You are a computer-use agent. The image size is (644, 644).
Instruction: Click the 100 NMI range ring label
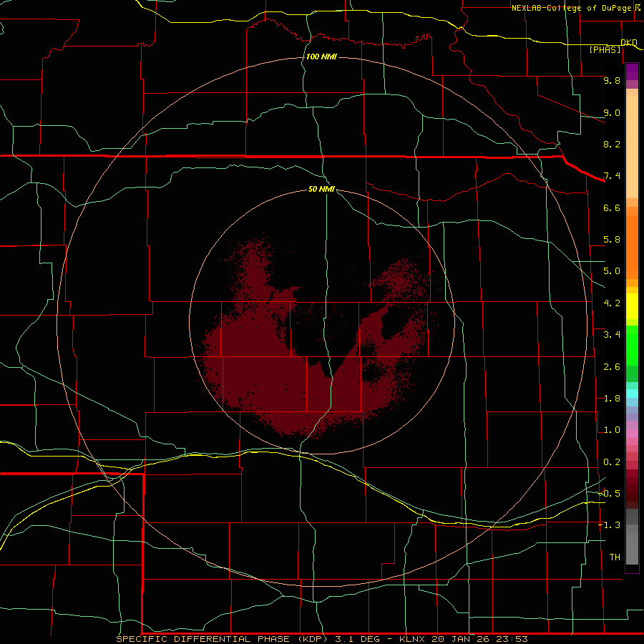[x=321, y=57]
